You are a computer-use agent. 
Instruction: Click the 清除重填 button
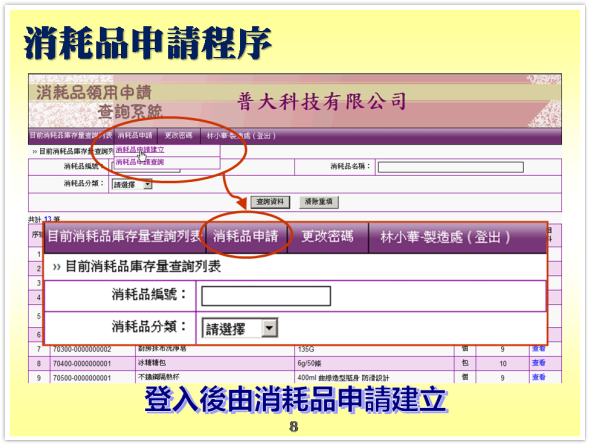[319, 202]
